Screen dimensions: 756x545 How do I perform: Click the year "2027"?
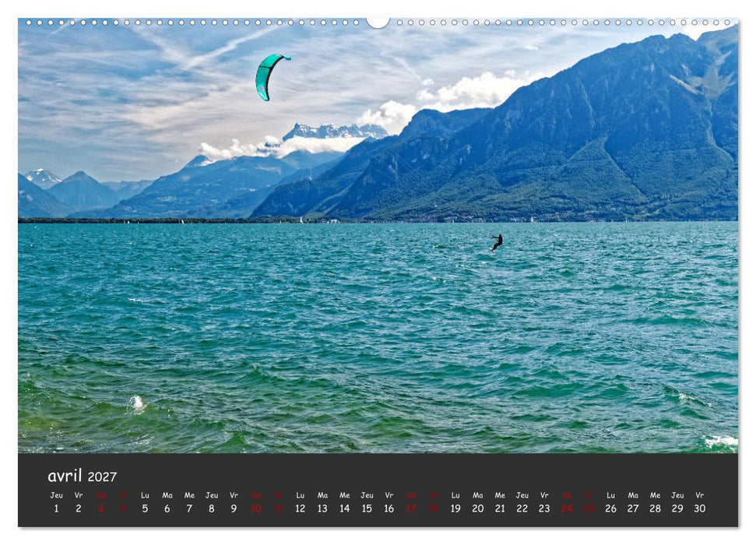coord(102,477)
